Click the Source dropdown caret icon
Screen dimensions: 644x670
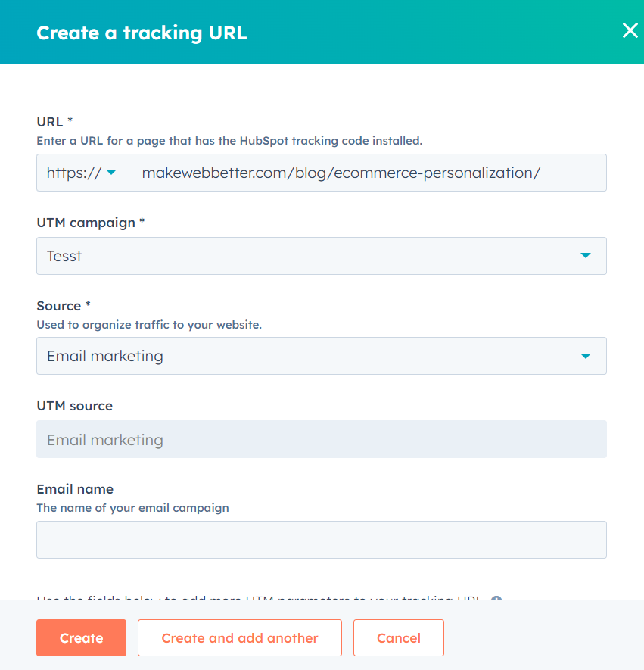tap(585, 356)
